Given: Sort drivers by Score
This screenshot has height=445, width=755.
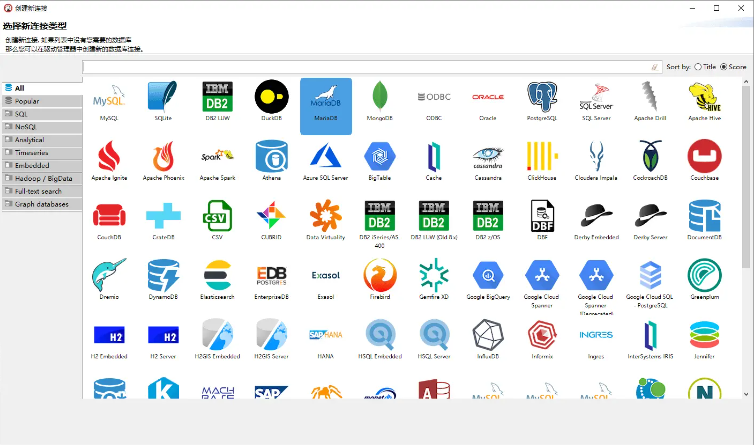Looking at the screenshot, I should [733, 67].
